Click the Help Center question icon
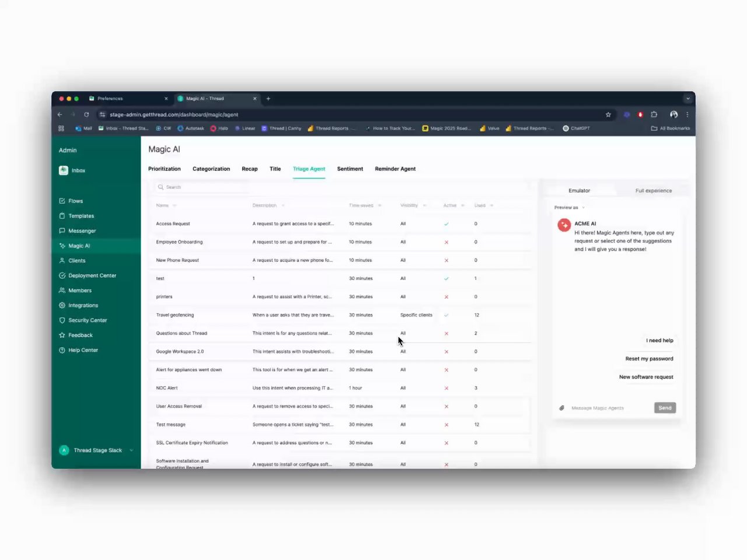 click(x=62, y=350)
